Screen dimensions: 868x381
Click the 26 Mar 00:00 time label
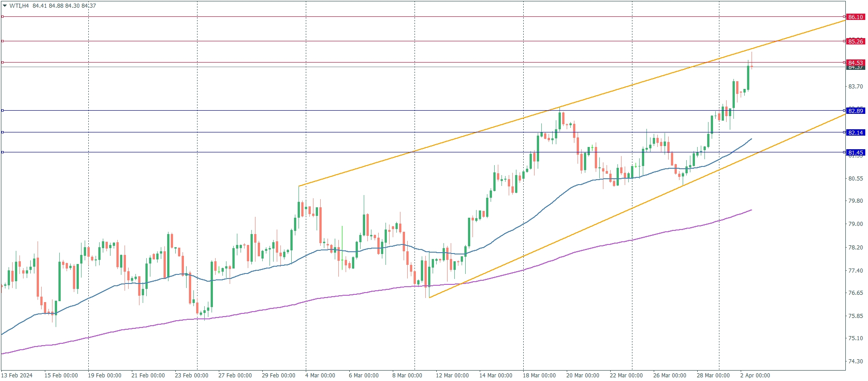[670, 375]
